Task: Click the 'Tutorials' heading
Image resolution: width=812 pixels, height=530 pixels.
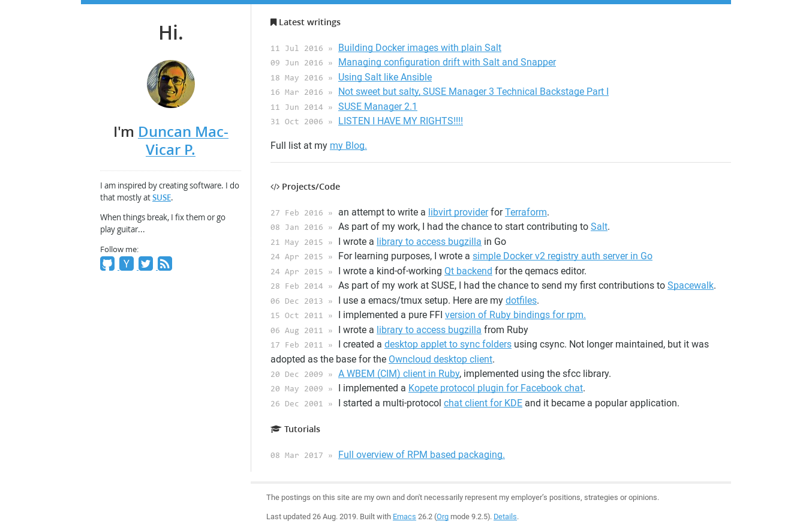Action: click(302, 429)
